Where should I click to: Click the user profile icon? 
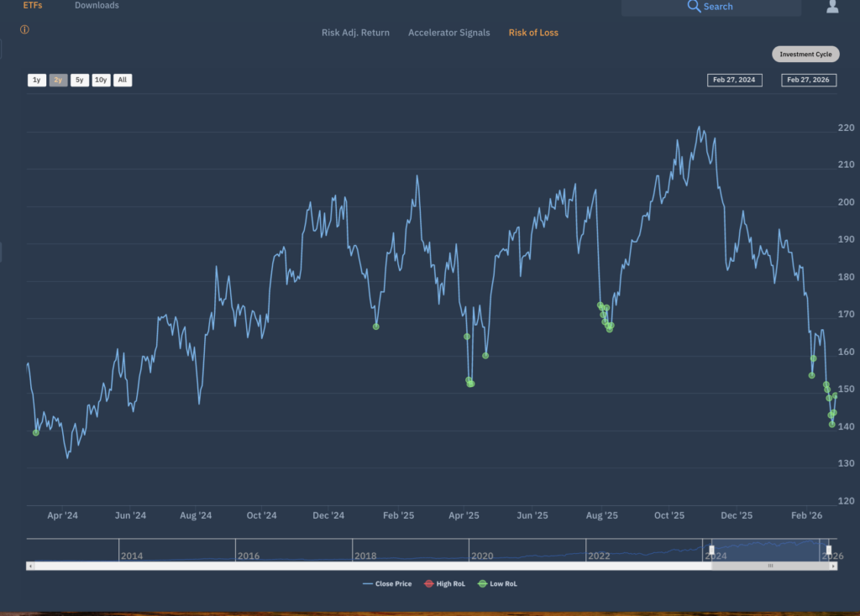(x=832, y=7)
